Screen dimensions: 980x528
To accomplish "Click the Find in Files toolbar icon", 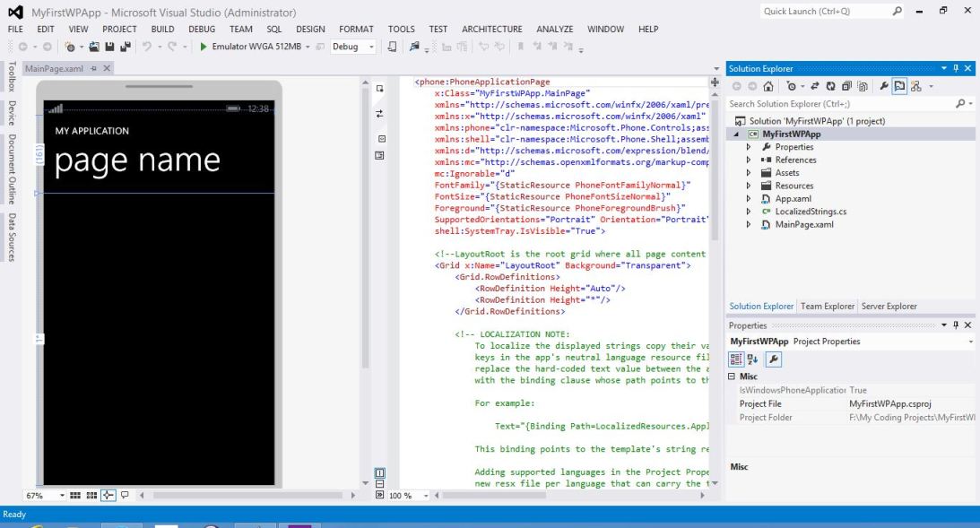I will pos(413,47).
